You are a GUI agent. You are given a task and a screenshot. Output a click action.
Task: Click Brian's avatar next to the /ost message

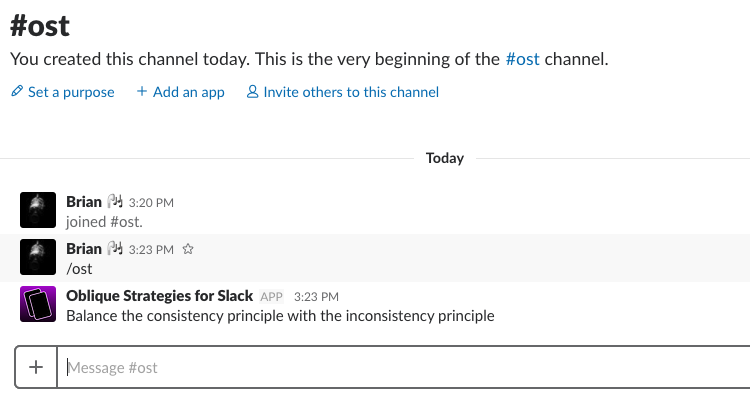pos(37,257)
